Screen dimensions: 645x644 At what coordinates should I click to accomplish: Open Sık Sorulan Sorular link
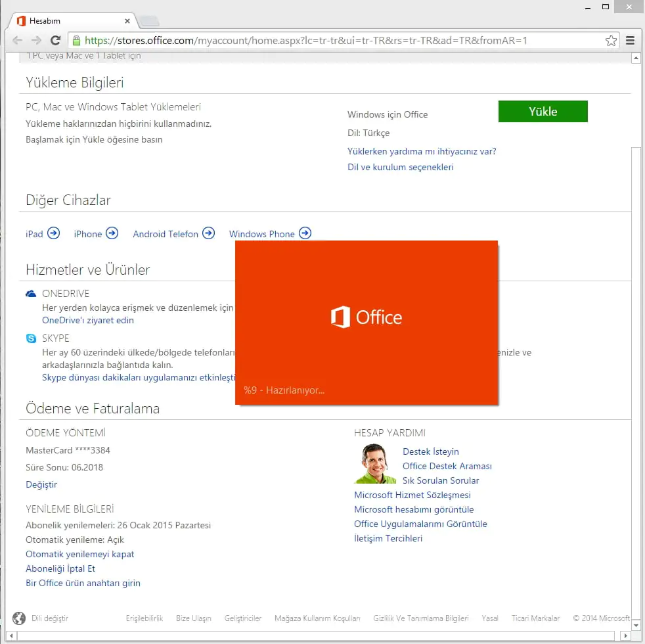(441, 480)
